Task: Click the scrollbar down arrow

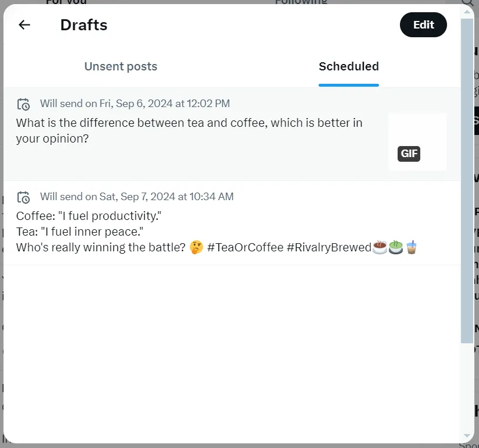Action: pos(467,435)
